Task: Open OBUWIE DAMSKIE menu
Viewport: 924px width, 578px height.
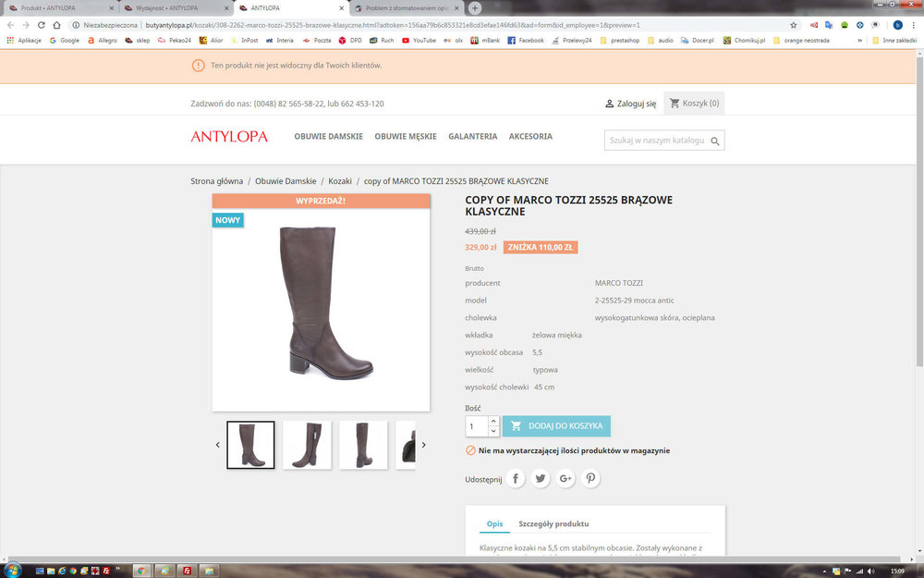Action: (x=328, y=136)
